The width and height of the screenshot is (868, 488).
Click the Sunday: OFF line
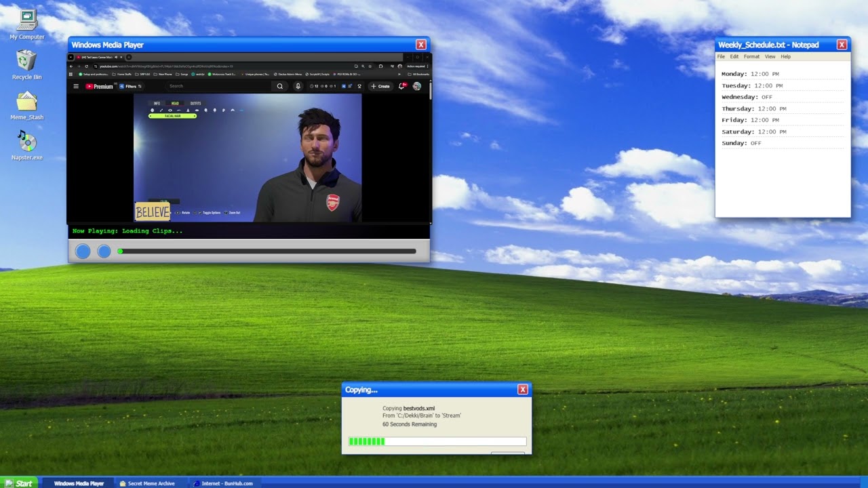pos(741,143)
